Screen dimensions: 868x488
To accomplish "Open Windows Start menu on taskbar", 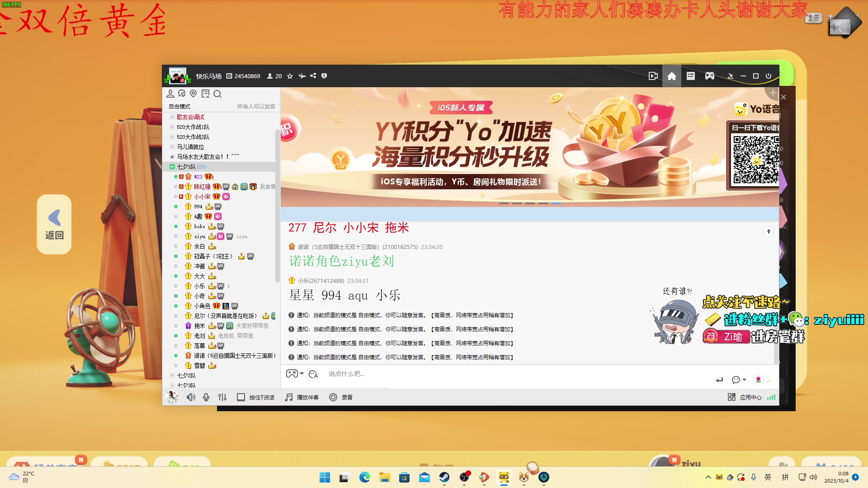I will (325, 477).
